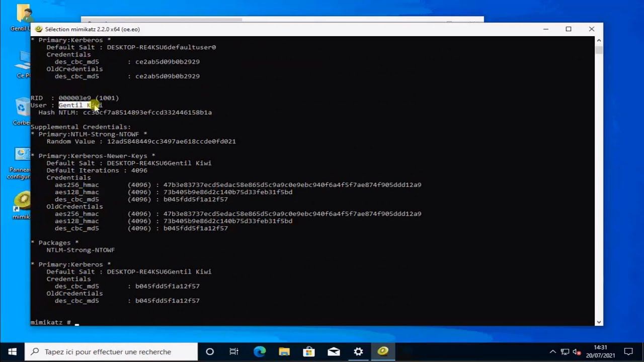Click the des_cbc_md5 value ce2ab5d09b0b2929 under Credentials
The height and width of the screenshot is (362, 644).
click(168, 62)
